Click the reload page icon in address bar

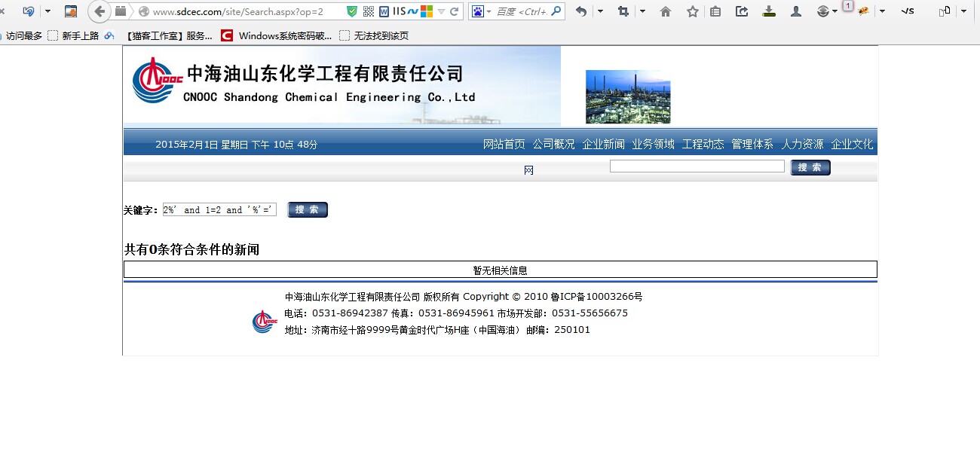pyautogui.click(x=455, y=11)
